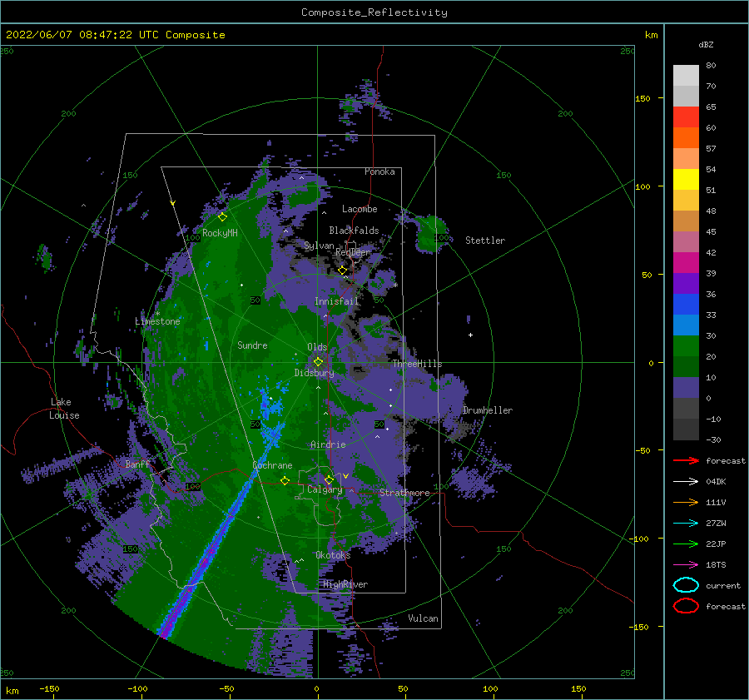This screenshot has width=749, height=700.
Task: Click the magenta 18TS arrow icon
Action: coord(686,565)
